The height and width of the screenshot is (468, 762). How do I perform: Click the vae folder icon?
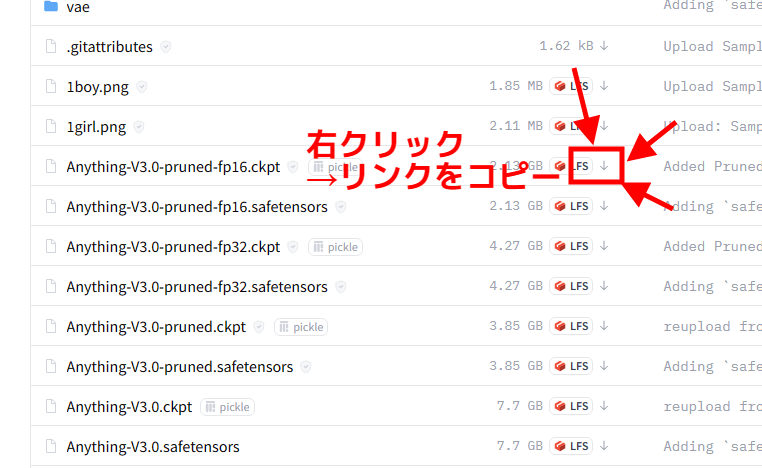pyautogui.click(x=51, y=7)
